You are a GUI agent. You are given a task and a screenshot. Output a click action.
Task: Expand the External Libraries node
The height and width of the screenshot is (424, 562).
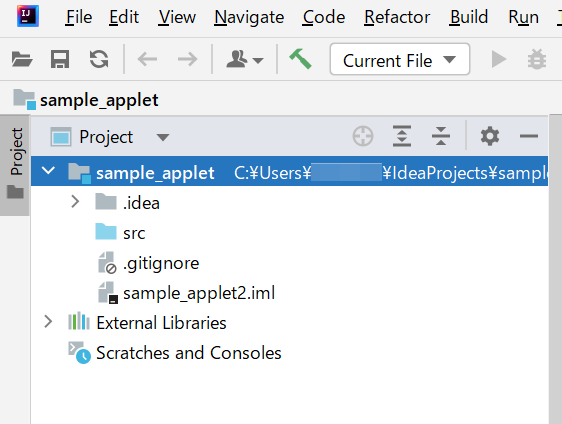coord(48,322)
